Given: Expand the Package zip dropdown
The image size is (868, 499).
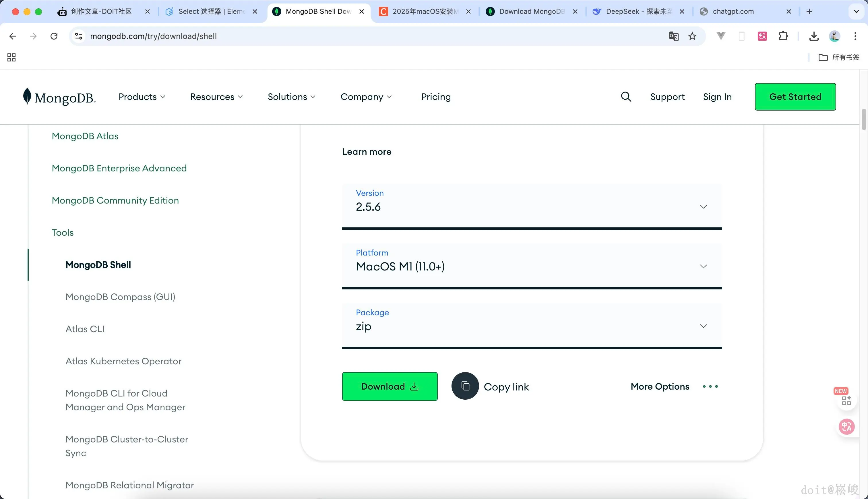Looking at the screenshot, I should click(704, 326).
